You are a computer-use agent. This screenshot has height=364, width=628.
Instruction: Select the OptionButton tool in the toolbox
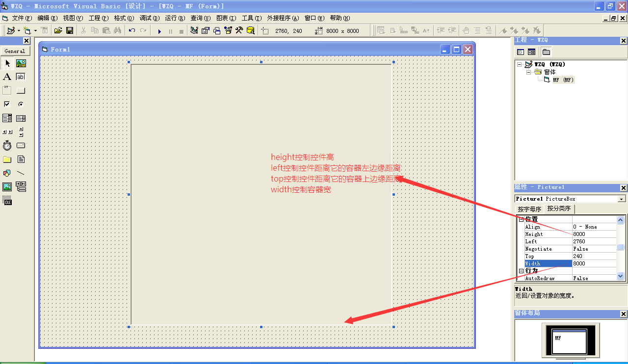tap(21, 104)
